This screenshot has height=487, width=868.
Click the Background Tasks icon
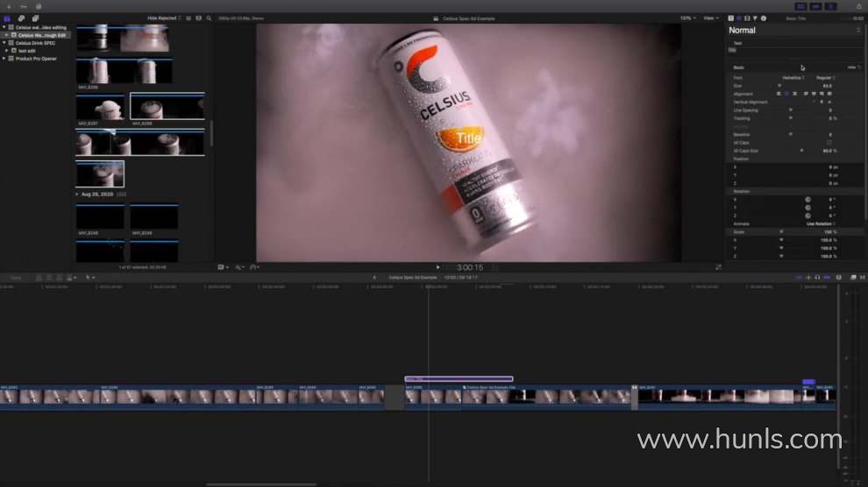[39, 6]
